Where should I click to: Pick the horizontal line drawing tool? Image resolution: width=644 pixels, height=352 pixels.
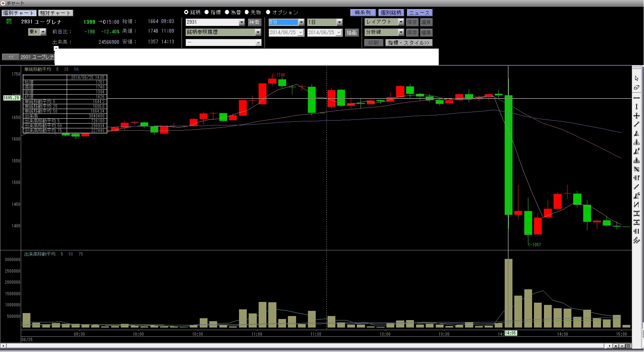[x=636, y=98]
